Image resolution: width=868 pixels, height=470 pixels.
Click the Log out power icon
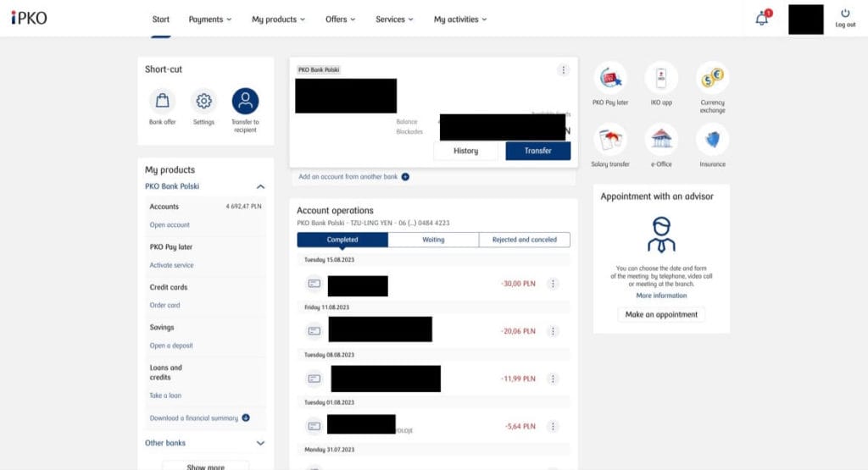tap(845, 14)
